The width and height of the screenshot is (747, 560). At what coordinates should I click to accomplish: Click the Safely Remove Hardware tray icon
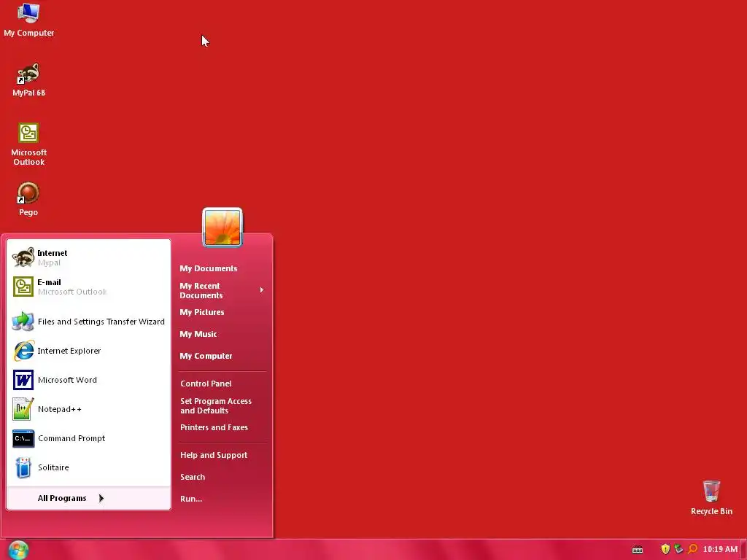(679, 549)
